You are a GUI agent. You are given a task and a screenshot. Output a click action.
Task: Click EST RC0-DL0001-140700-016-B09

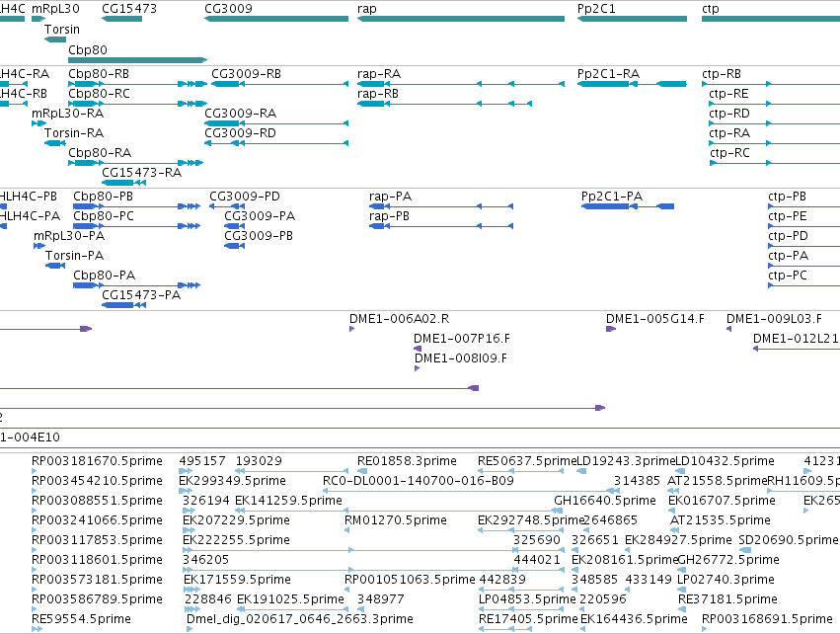tap(419, 481)
